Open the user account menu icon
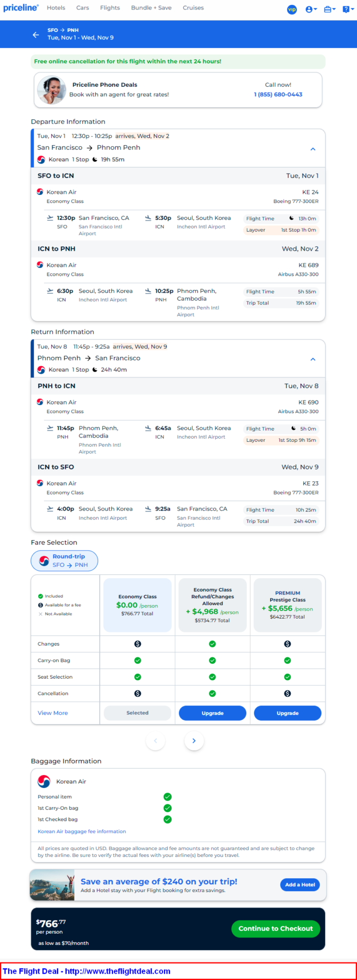Image resolution: width=357 pixels, height=980 pixels. click(311, 9)
